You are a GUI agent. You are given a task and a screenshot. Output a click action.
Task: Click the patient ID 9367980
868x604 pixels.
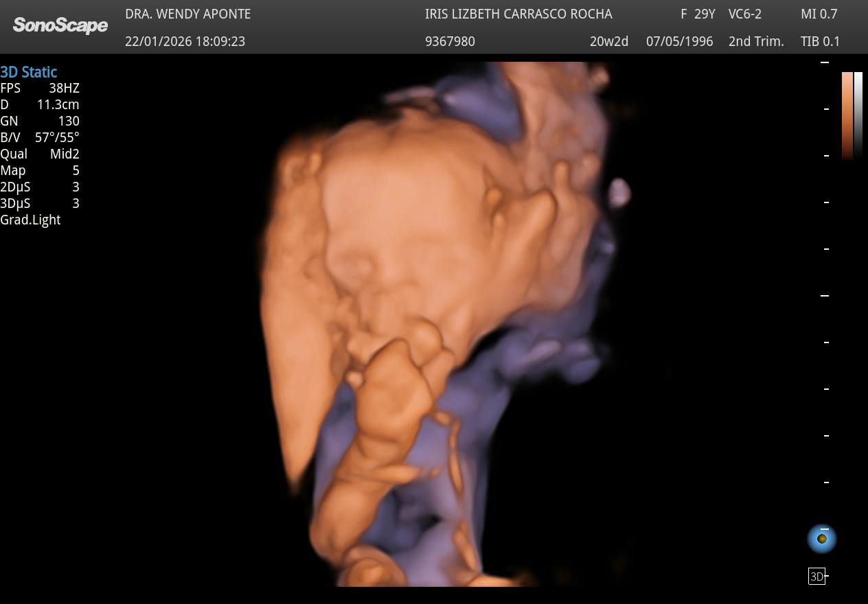[x=450, y=41]
